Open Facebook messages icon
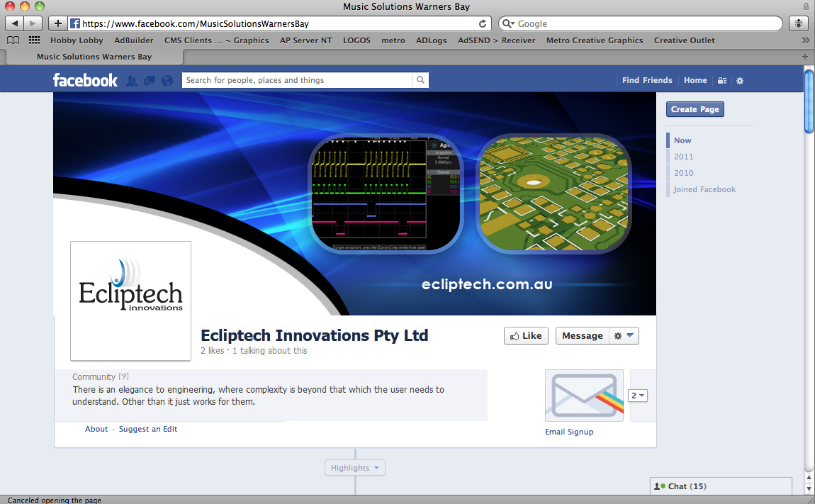Viewport: 815px width, 504px height. 149,81
